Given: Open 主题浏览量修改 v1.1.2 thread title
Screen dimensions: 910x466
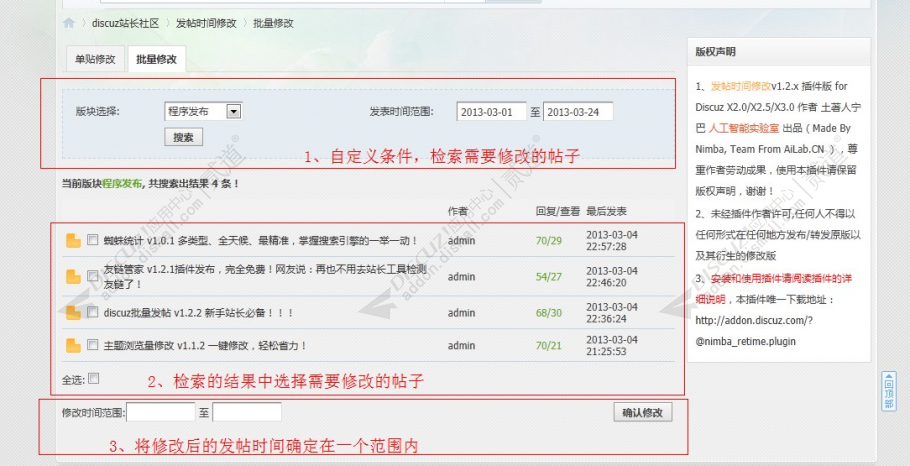Looking at the screenshot, I should point(205,345).
